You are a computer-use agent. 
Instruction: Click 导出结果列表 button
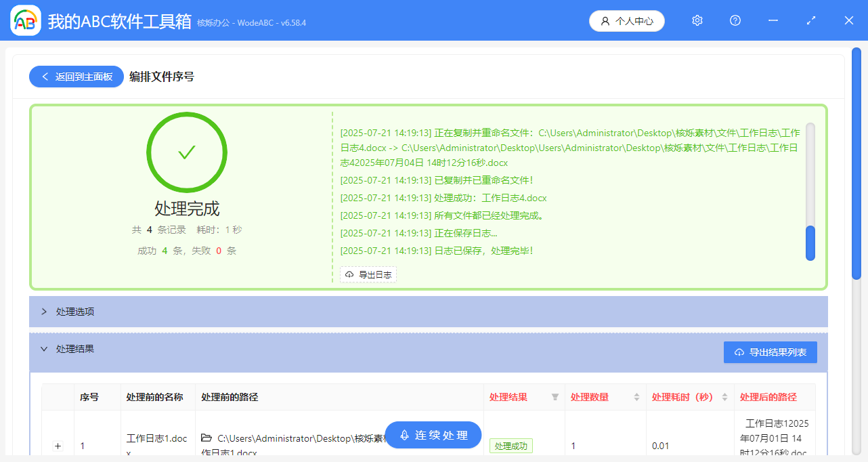(771, 352)
